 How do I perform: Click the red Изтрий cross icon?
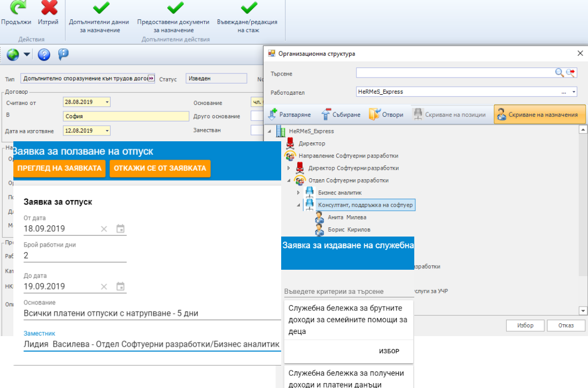click(49, 7)
